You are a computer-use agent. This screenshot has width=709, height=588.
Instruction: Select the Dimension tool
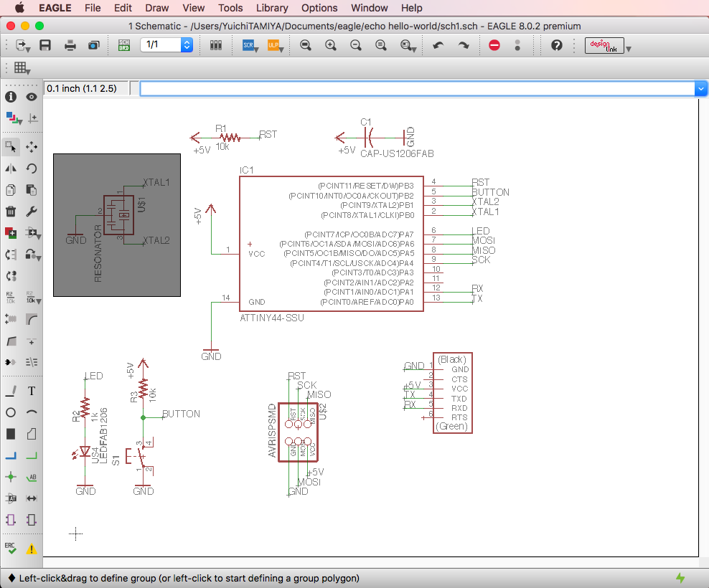pyautogui.click(x=31, y=498)
